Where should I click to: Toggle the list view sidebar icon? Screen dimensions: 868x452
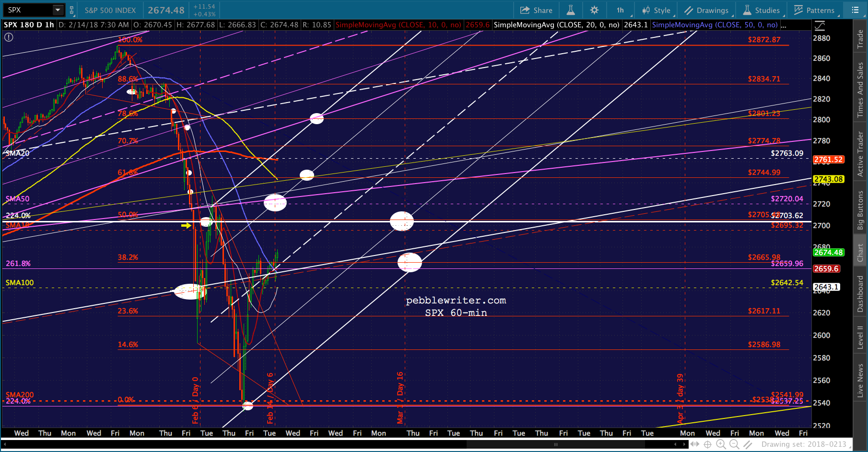[855, 10]
